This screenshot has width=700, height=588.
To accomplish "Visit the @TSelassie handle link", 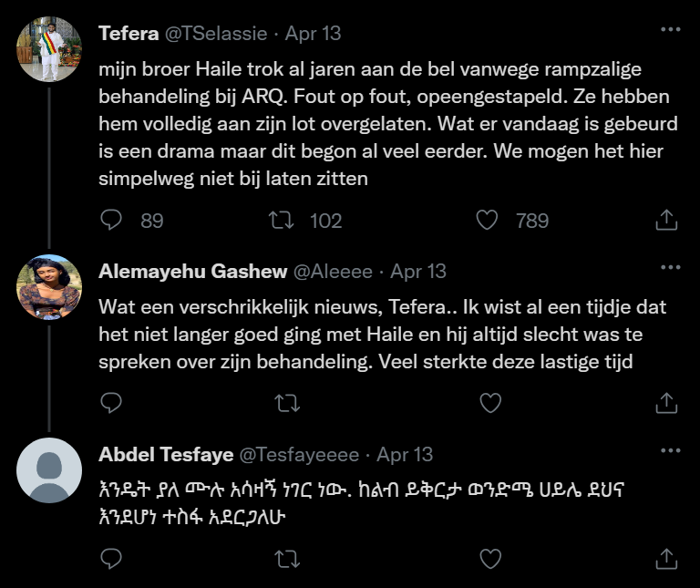I will point(214,34).
